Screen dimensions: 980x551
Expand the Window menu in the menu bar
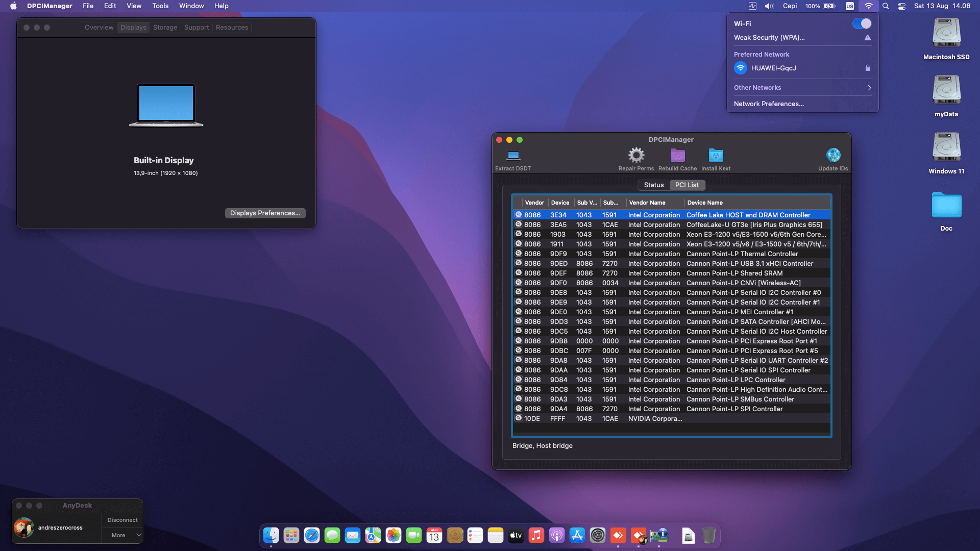coord(191,6)
